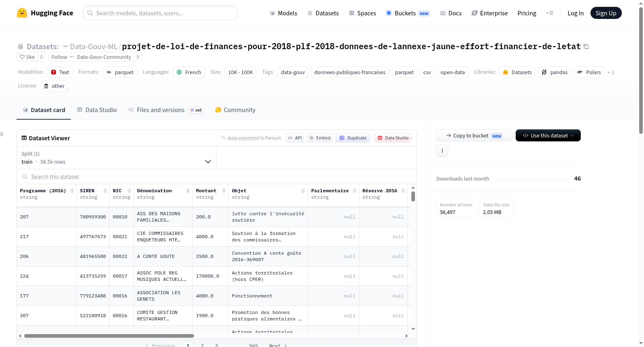
Task: Sort the NIC column
Action: (129, 191)
